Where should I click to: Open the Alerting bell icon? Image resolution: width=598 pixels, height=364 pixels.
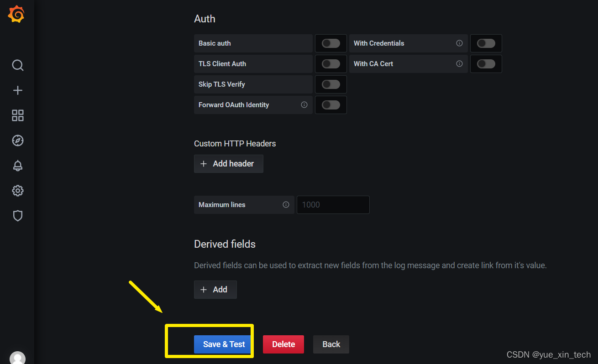point(17,166)
